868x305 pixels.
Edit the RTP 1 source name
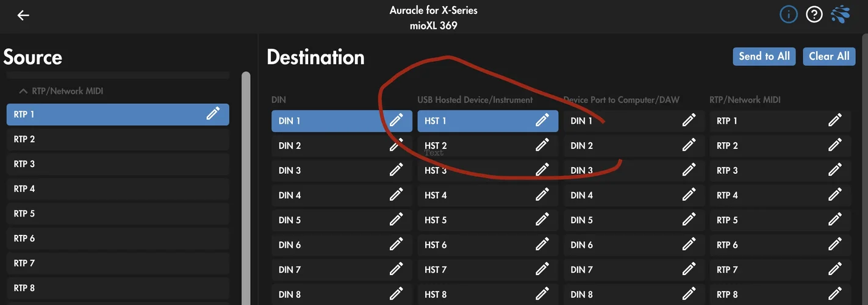coord(213,113)
